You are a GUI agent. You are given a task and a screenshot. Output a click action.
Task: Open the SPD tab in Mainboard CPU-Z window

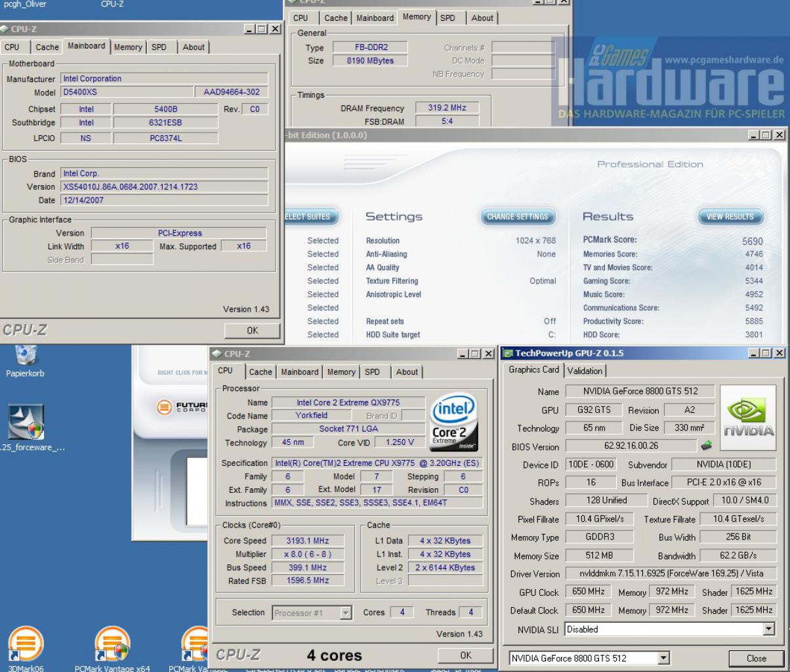[x=159, y=47]
